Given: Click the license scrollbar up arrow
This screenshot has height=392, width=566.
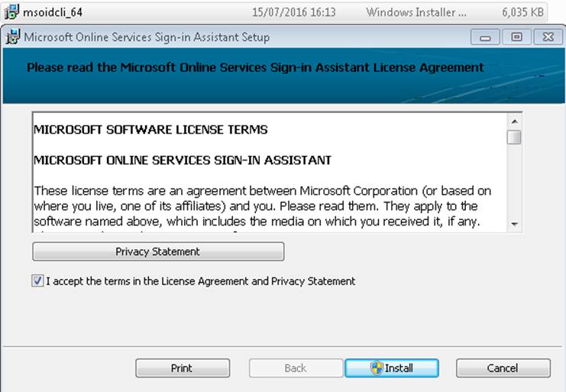Looking at the screenshot, I should coord(514,121).
